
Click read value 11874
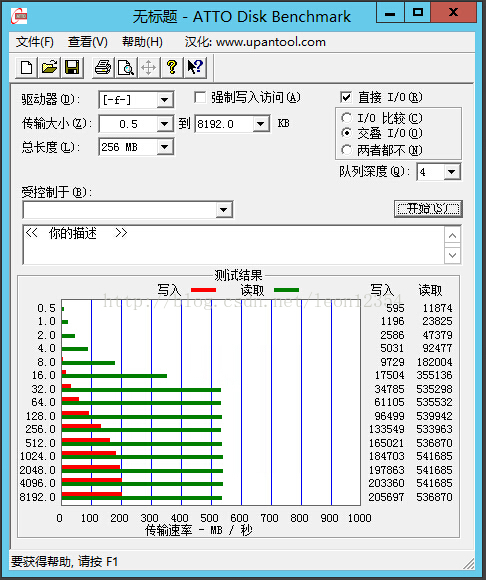(x=437, y=308)
